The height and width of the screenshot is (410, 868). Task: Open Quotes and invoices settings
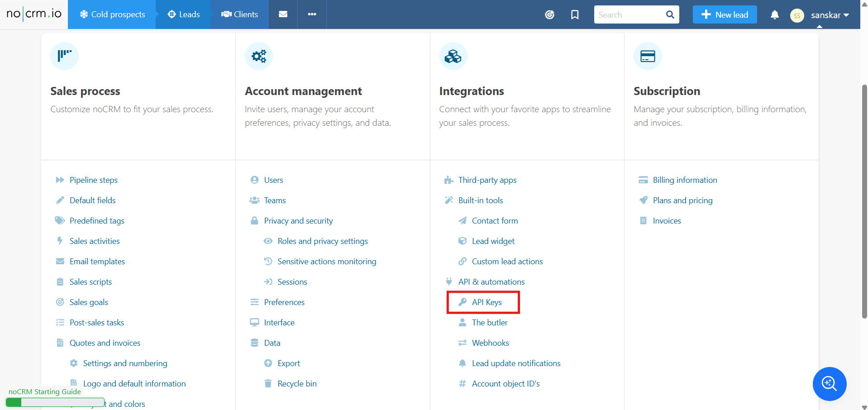tap(105, 343)
